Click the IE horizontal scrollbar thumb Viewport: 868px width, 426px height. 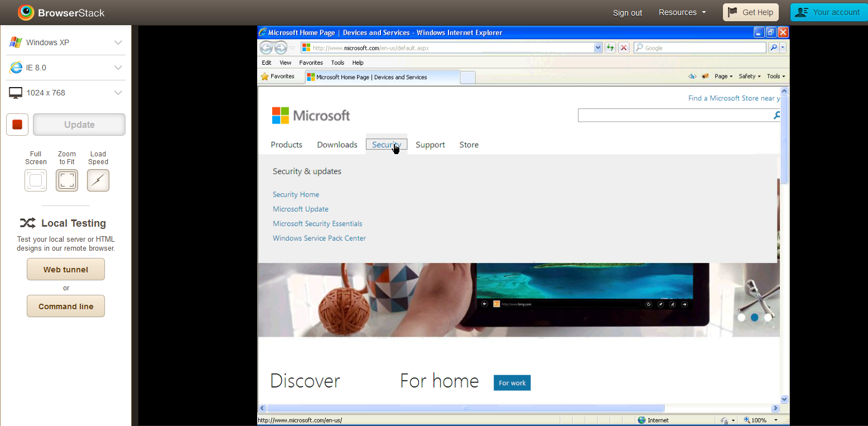[x=465, y=408]
